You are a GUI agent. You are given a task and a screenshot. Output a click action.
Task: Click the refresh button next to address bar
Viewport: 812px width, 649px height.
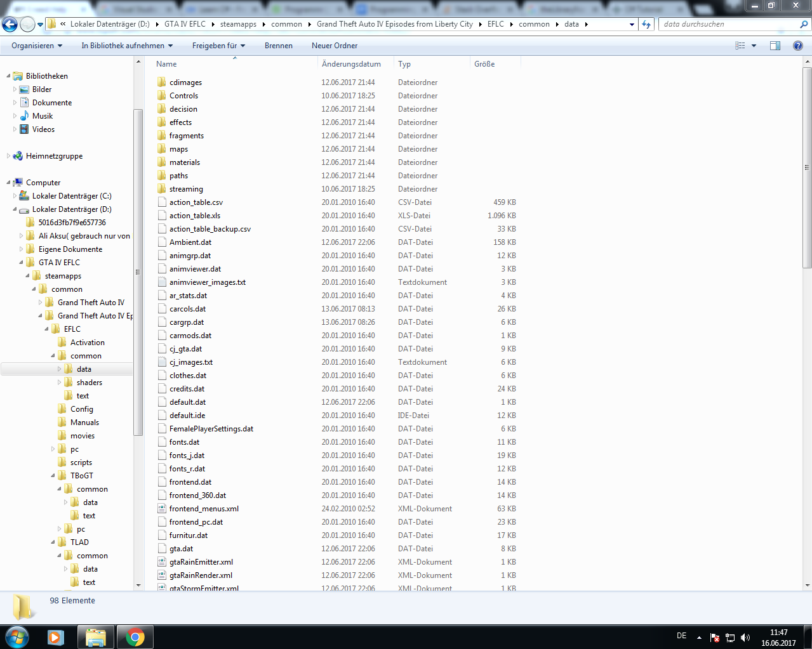pyautogui.click(x=646, y=24)
